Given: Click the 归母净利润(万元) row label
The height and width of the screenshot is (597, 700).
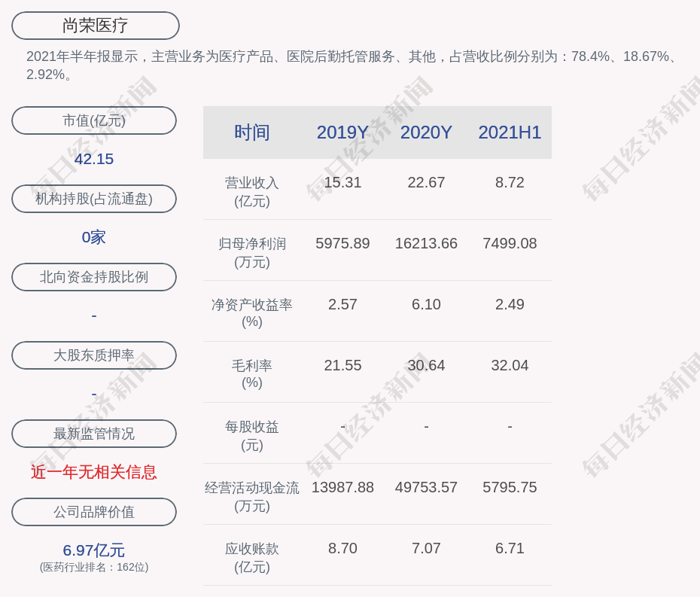Looking at the screenshot, I should coord(251,253).
